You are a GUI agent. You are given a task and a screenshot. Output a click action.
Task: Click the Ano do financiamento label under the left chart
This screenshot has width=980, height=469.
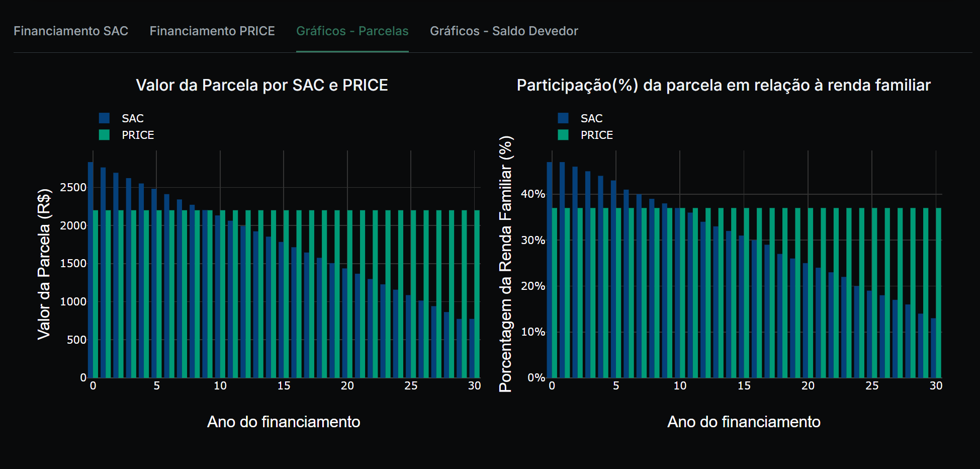click(284, 422)
